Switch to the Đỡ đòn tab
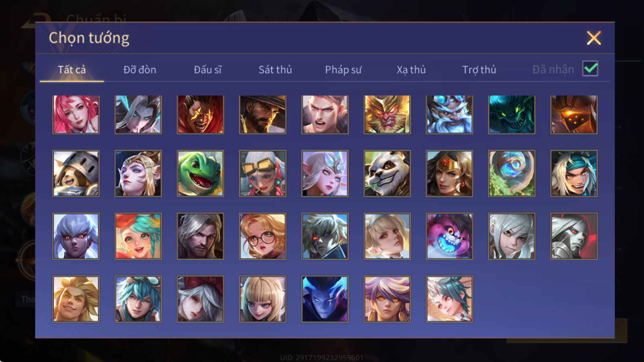This screenshot has width=644, height=362. (x=140, y=70)
